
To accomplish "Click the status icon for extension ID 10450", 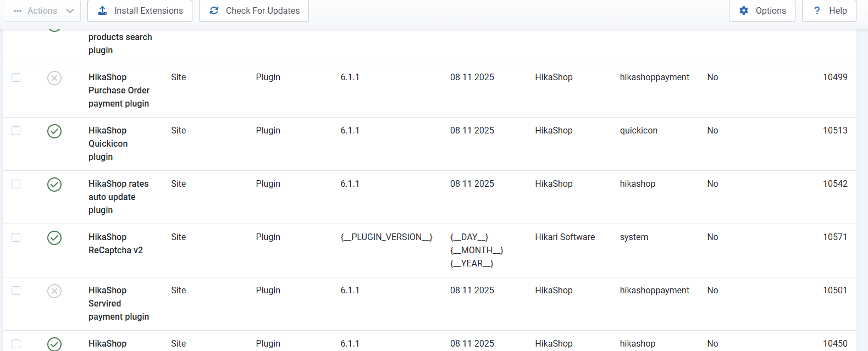I will (x=54, y=344).
